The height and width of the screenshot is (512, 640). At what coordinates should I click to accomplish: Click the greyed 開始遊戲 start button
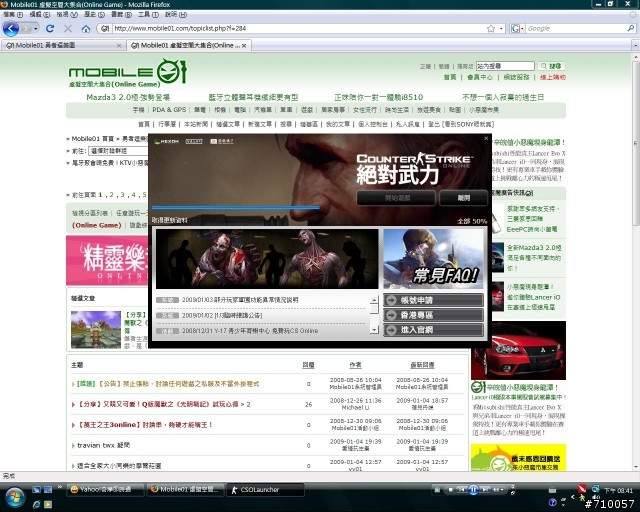(x=396, y=198)
